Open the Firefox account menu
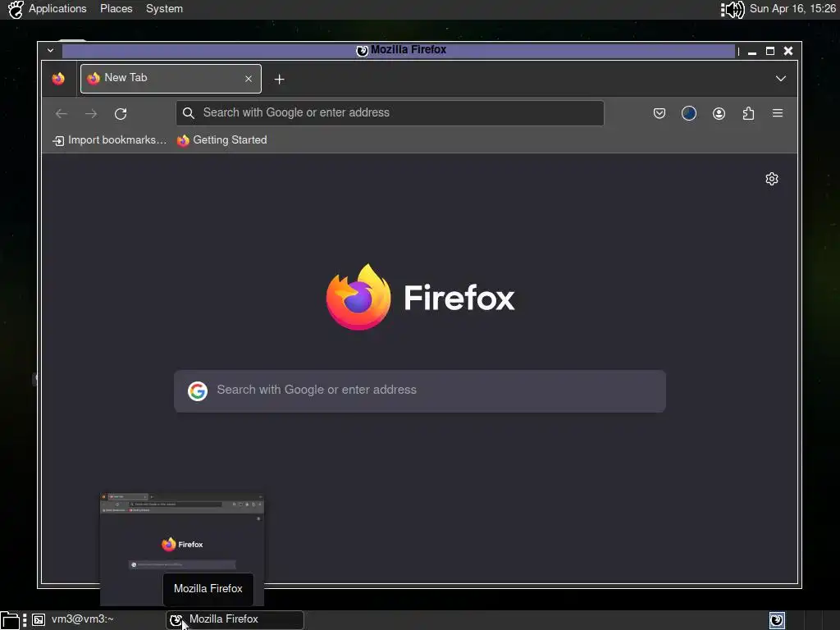840x630 pixels. tap(719, 113)
